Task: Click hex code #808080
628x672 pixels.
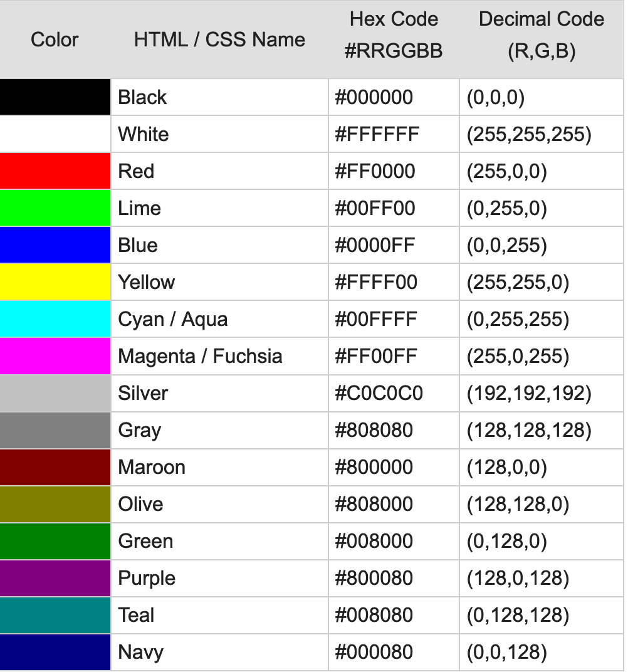Action: pos(374,430)
